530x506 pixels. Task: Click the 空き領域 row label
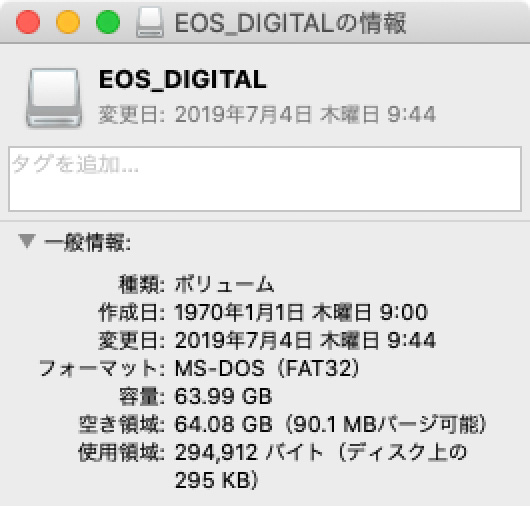click(x=122, y=424)
